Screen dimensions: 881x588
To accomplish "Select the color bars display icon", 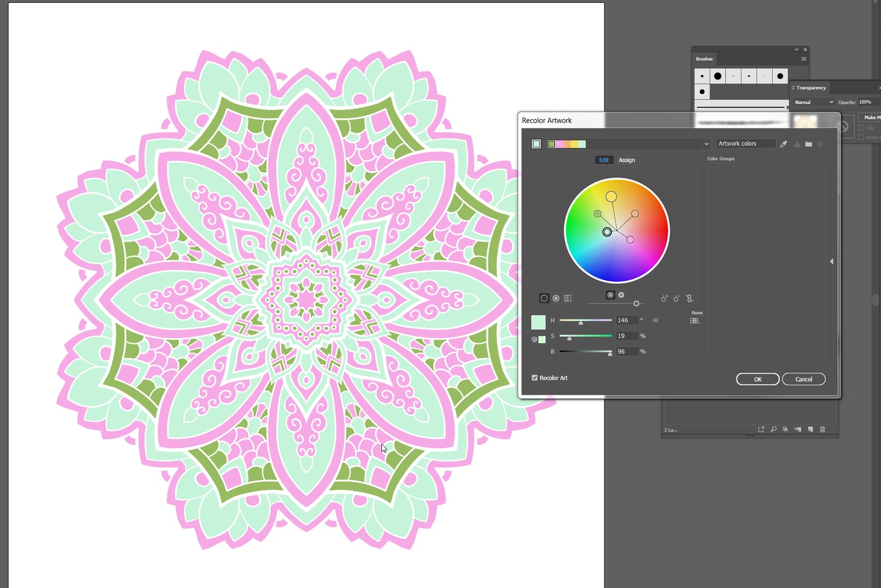I will (x=568, y=298).
